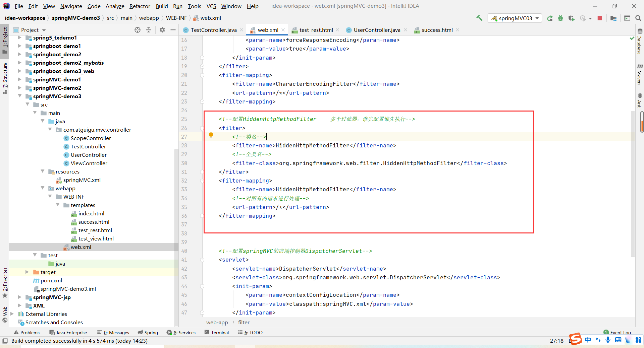
Task: Open the Navigate menu
Action: pos(71,6)
